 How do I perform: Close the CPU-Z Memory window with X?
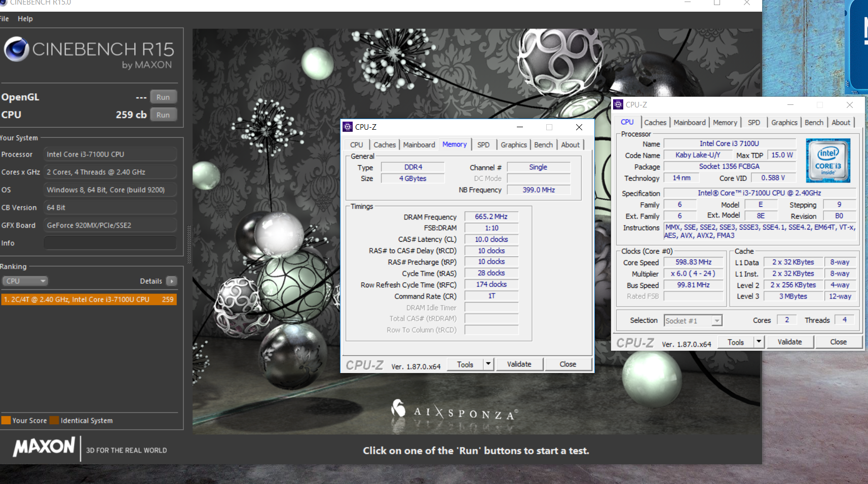coord(579,127)
